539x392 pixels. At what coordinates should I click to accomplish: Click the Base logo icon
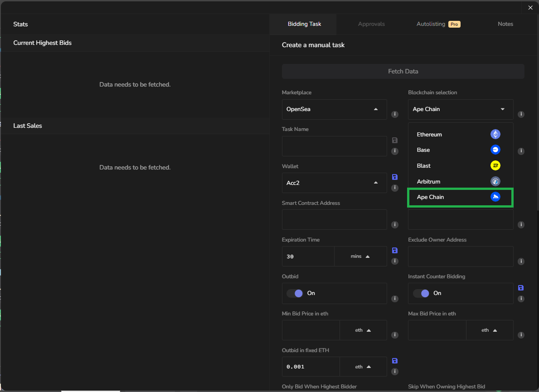click(x=495, y=150)
